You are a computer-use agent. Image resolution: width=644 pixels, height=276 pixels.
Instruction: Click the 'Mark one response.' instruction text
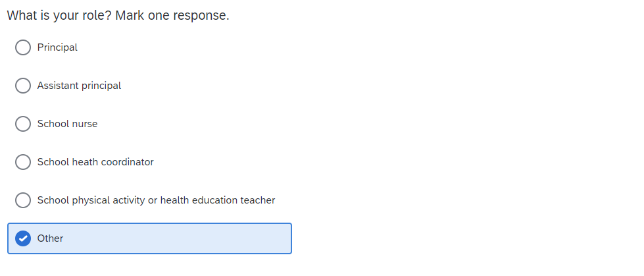(x=172, y=15)
